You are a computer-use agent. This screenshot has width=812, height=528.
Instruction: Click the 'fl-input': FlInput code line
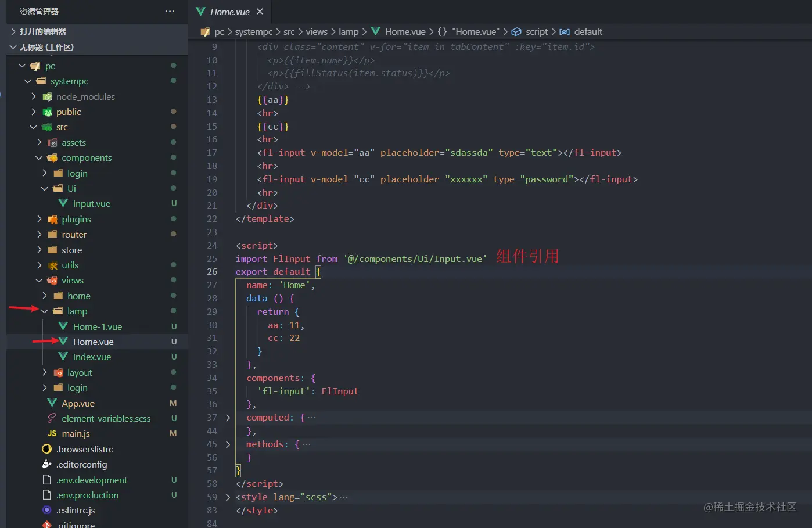[x=308, y=391]
